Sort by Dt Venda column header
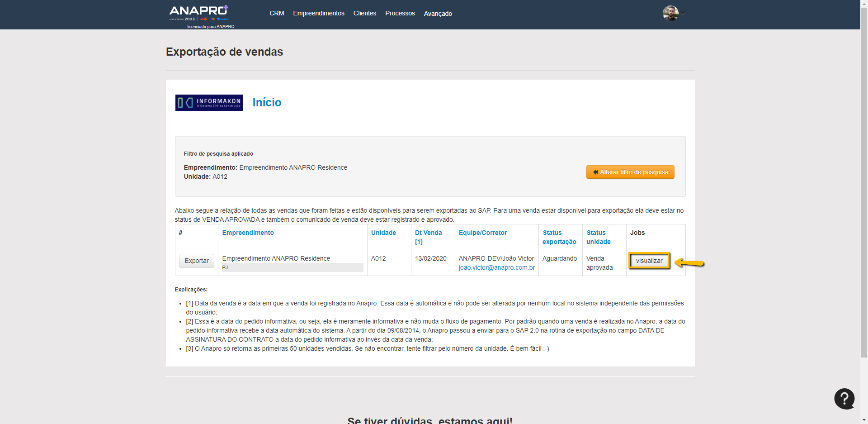The height and width of the screenshot is (424, 868). pos(428,233)
